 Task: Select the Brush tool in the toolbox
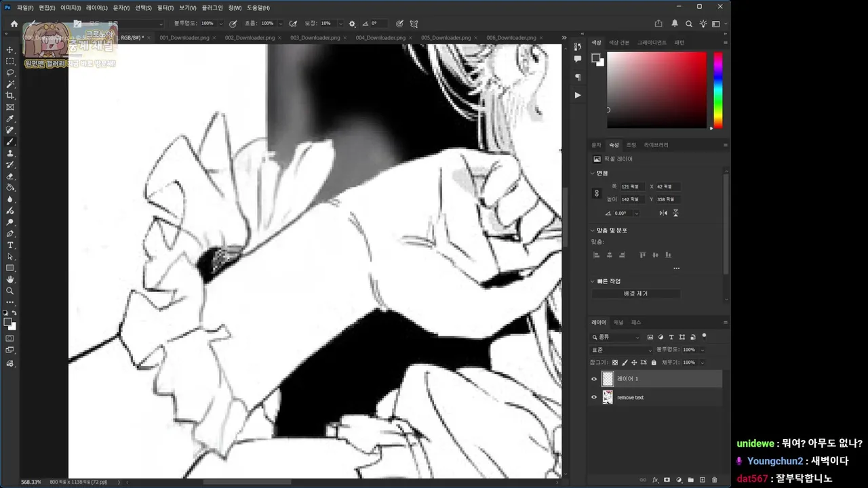[10, 142]
